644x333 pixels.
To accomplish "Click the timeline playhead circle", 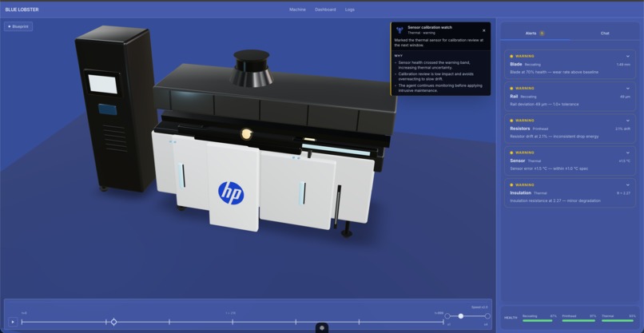I will [x=113, y=322].
